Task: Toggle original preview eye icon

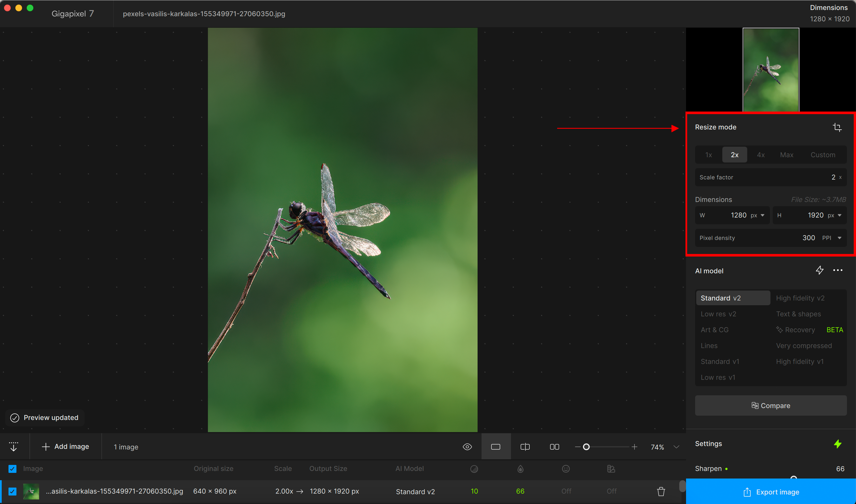Action: pyautogui.click(x=467, y=447)
